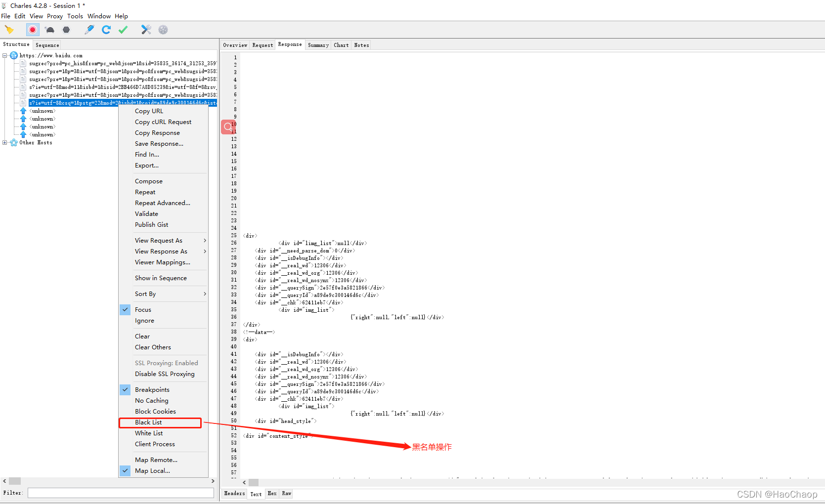The height and width of the screenshot is (504, 825).
Task: Collapse the https://www.baidu.com tree node
Action: point(4,55)
